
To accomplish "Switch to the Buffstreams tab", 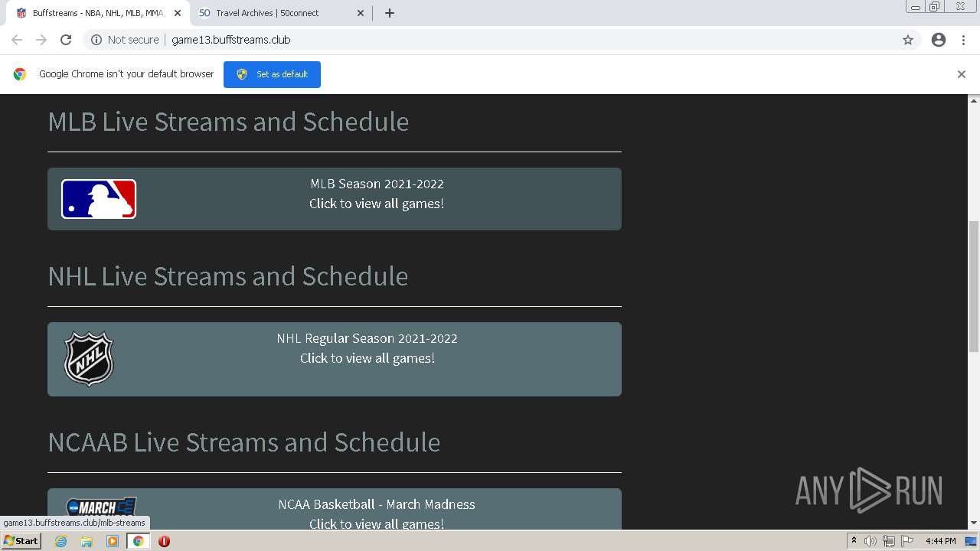I will pos(98,13).
